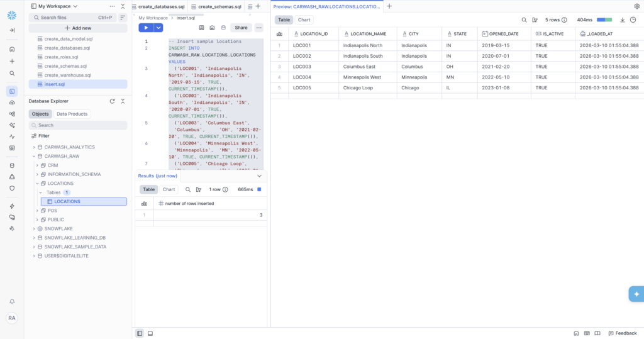Search within the preview table results
644x339 pixels.
point(524,20)
